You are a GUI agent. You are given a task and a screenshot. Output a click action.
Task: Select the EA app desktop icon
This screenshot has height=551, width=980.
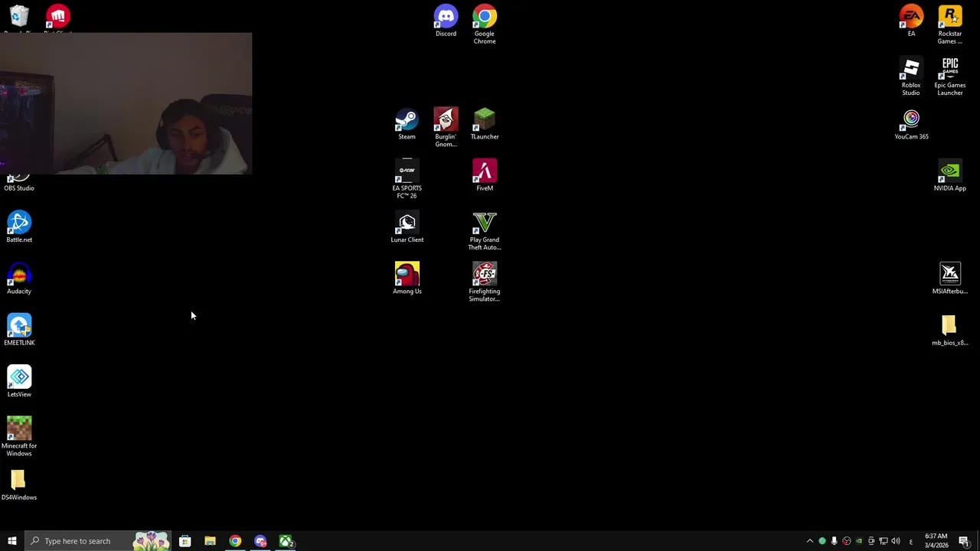point(911,21)
